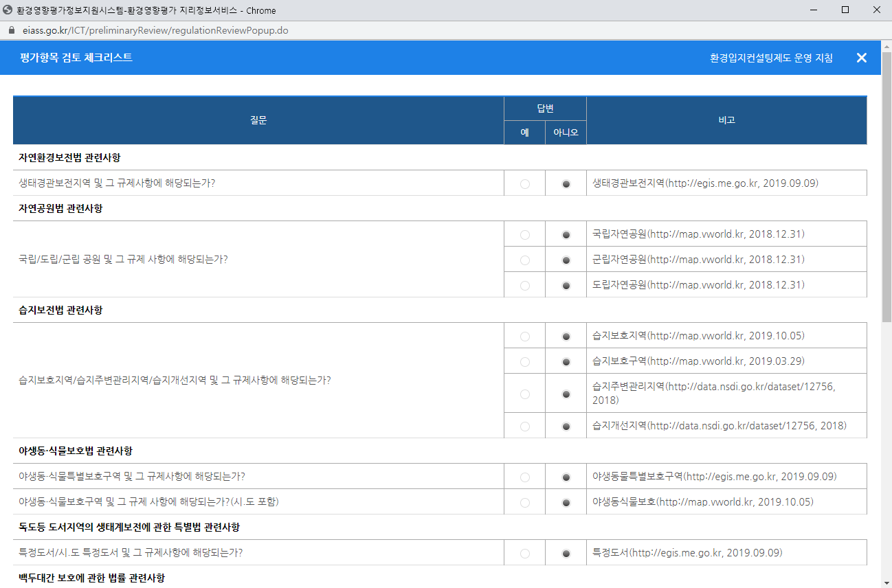Select 예 for 습지보호지역 row

pyautogui.click(x=525, y=337)
